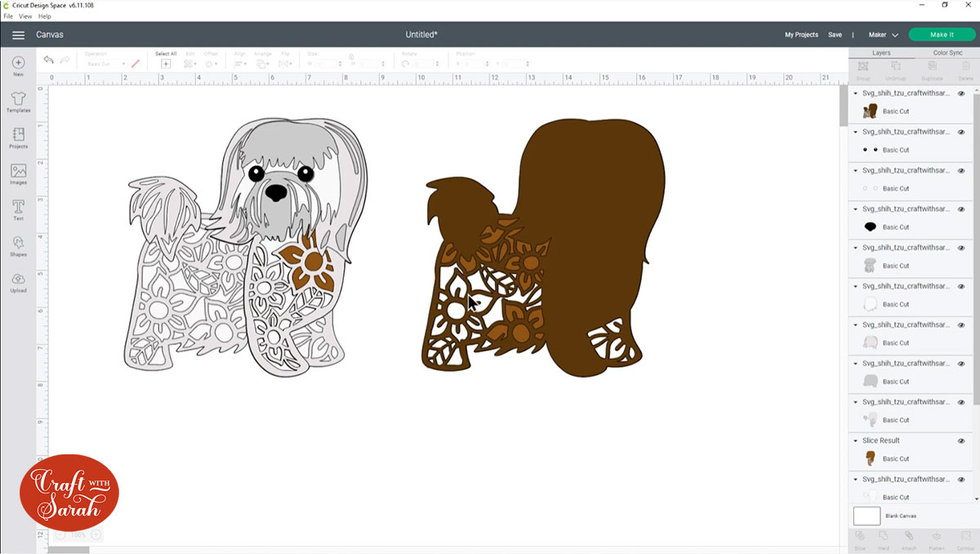Hide the Slice Result layer
The image size is (980, 554).
[961, 440]
